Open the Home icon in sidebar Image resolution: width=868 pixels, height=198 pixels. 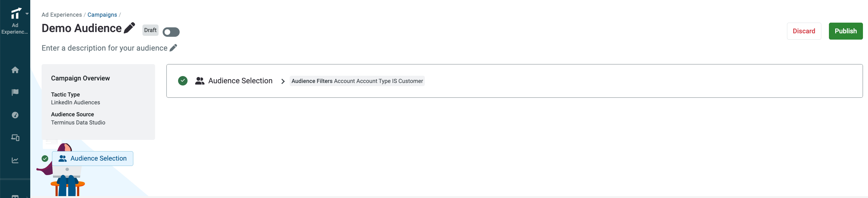point(15,70)
